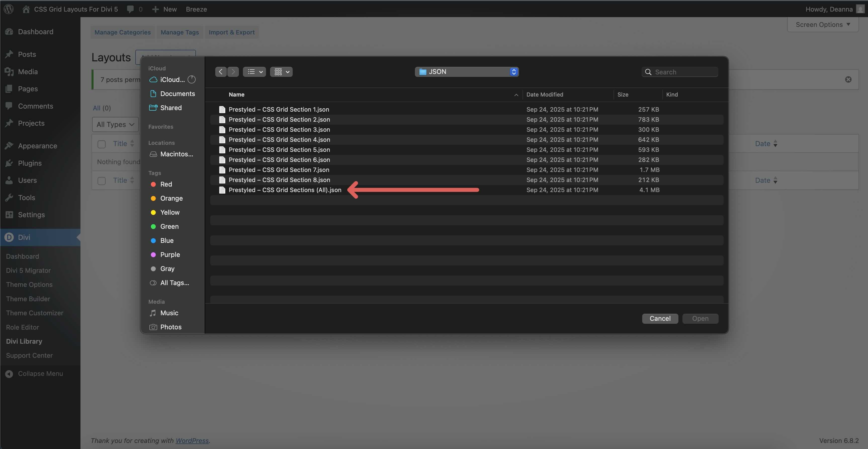The image size is (868, 449).
Task: Select Prestyled CSS Grid Sections (All).json file
Action: point(285,190)
